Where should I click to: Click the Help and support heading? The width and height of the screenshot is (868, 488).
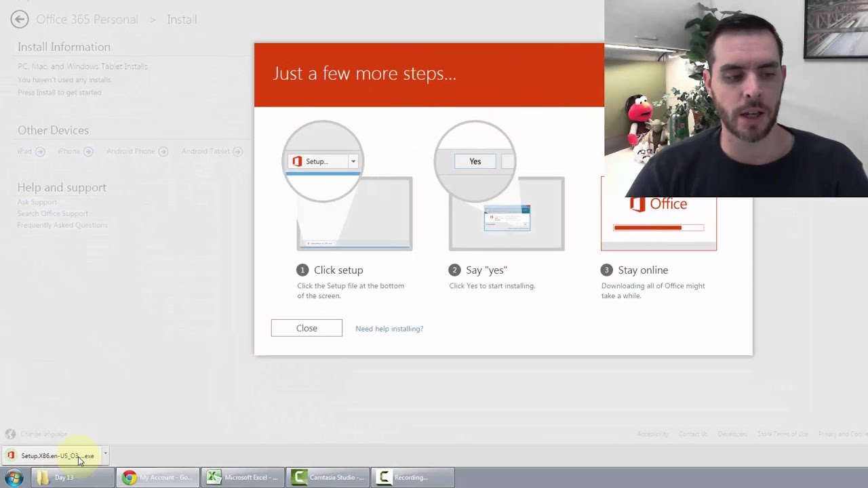tap(62, 187)
